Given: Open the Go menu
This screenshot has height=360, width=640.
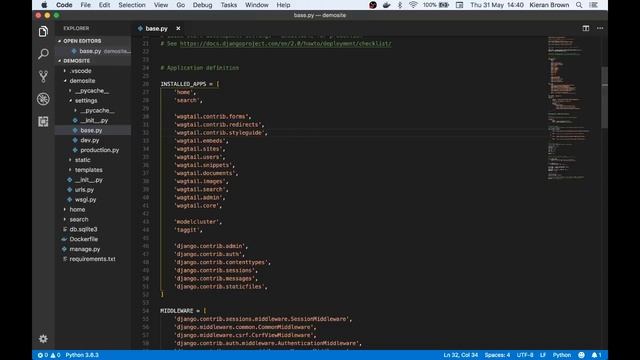Looking at the screenshot, I should pos(181,5).
